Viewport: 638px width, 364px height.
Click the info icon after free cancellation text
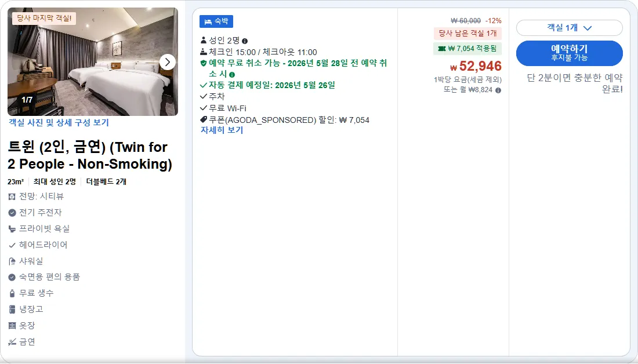pyautogui.click(x=232, y=75)
